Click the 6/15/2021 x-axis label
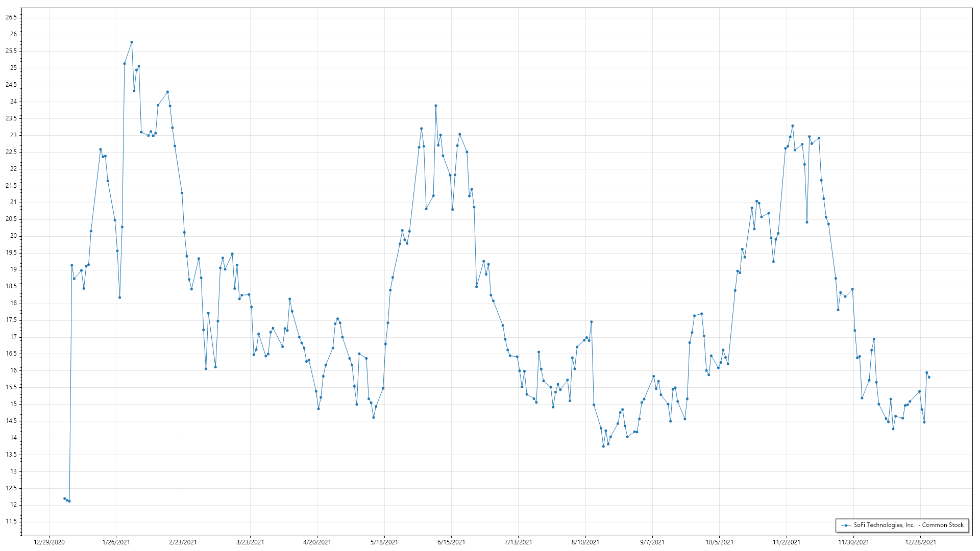 [x=451, y=542]
